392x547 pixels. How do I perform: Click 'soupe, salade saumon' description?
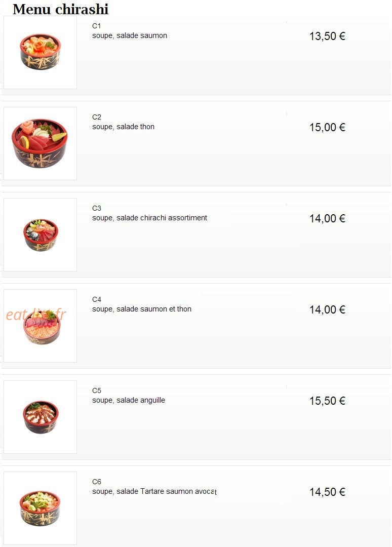tap(129, 35)
